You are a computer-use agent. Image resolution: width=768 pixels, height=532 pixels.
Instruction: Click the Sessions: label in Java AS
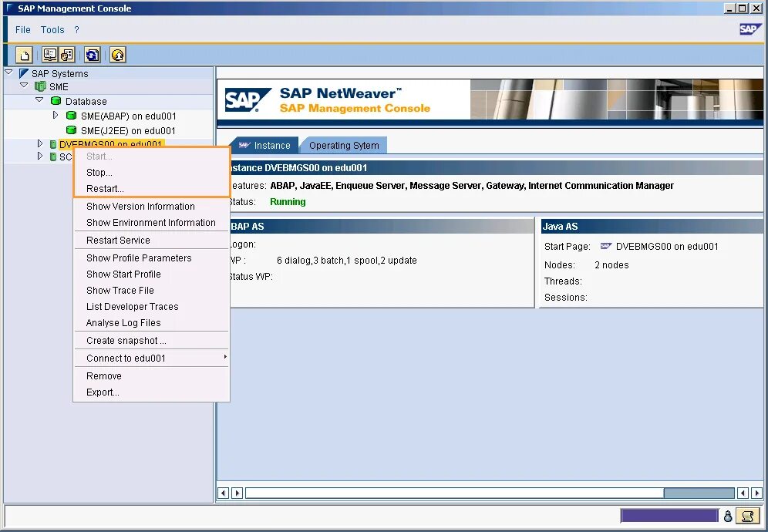click(566, 298)
